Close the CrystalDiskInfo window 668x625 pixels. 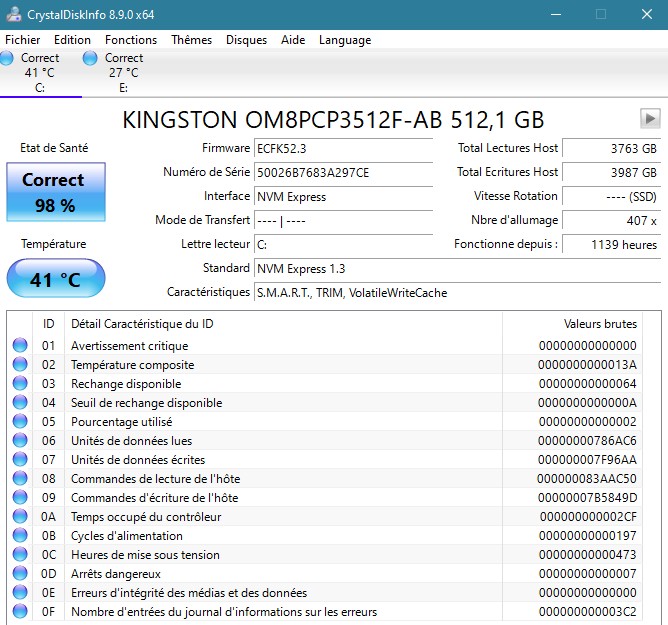tap(647, 14)
